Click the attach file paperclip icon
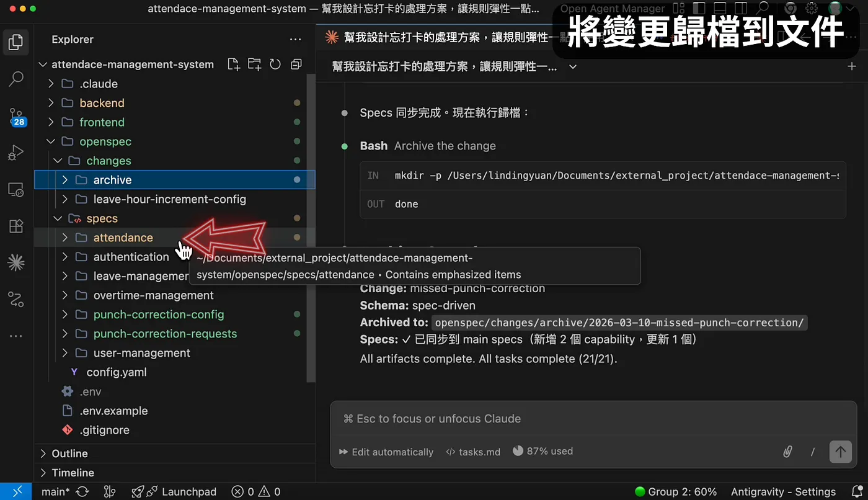This screenshot has width=868, height=500. (787, 452)
